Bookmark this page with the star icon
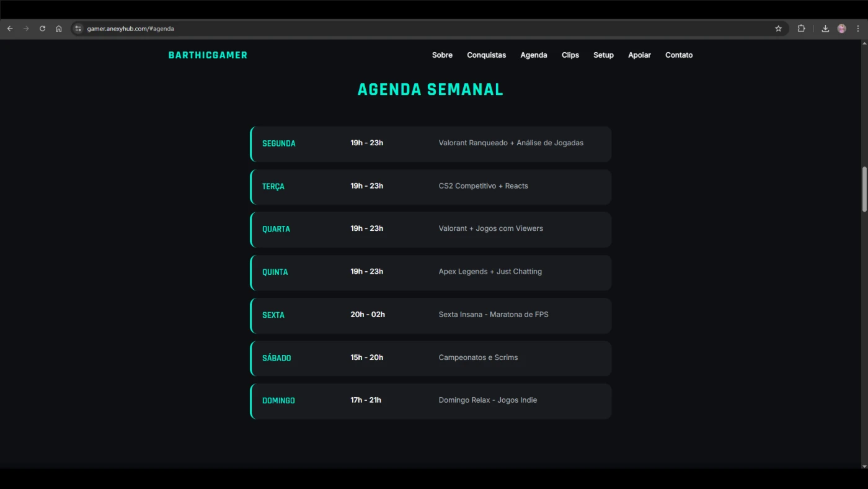868x489 pixels. click(x=779, y=29)
